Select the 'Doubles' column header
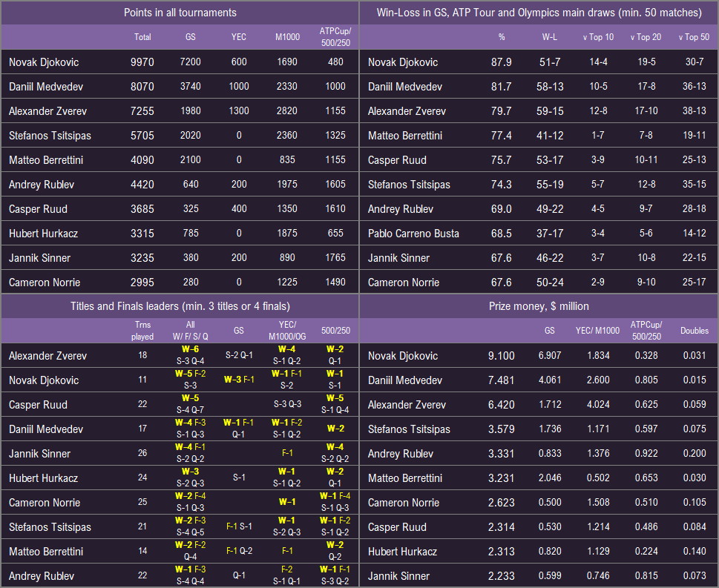 pyautogui.click(x=695, y=331)
